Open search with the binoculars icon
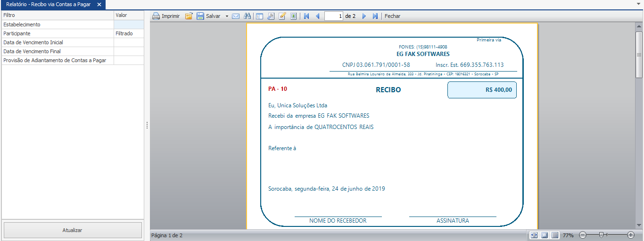Viewport: 644px width, 241px height. pyautogui.click(x=248, y=16)
